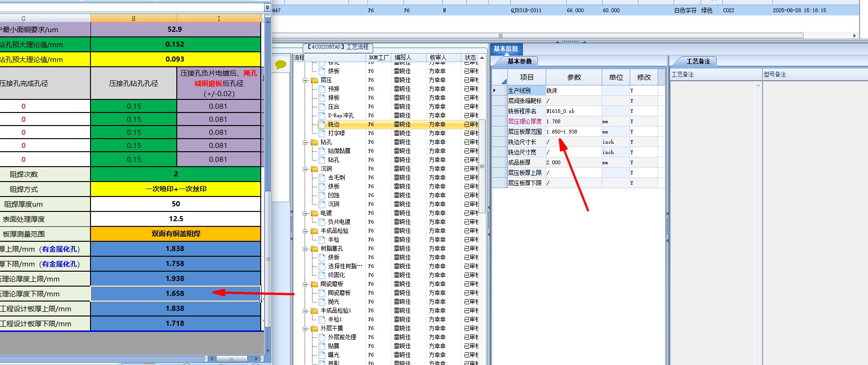The image size is (868, 365).
Task: Click the 层压 folder icon
Action: [x=314, y=80]
